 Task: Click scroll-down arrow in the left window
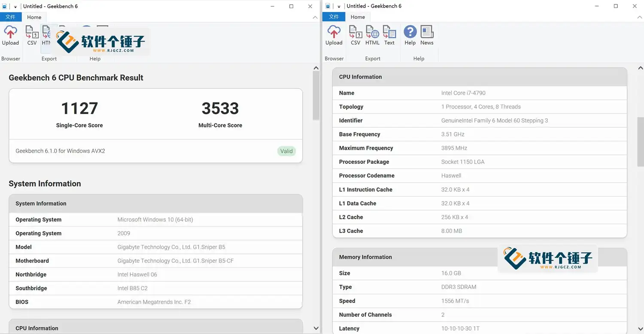point(316,328)
